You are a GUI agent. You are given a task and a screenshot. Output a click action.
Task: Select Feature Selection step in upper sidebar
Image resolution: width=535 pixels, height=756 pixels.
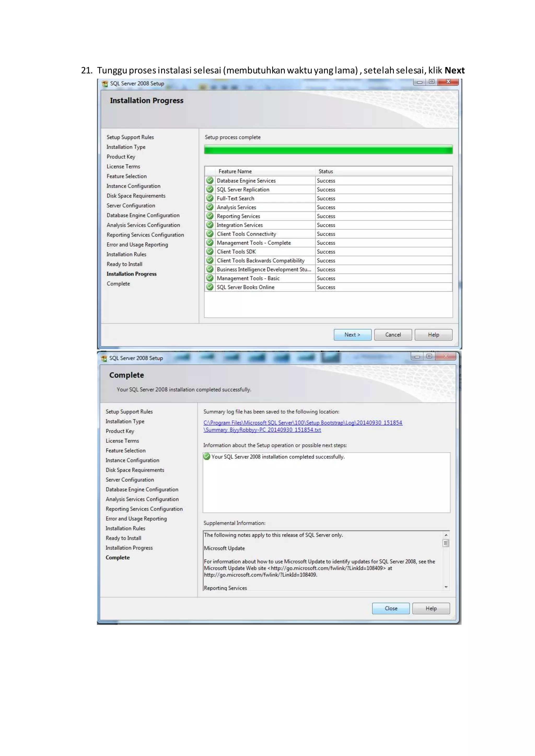pyautogui.click(x=126, y=176)
